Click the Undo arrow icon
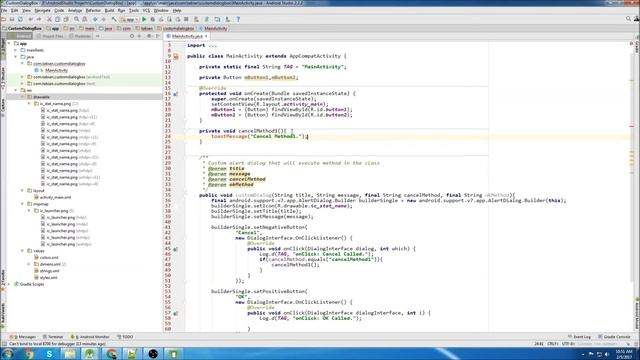The height and width of the screenshot is (360, 640). pyautogui.click(x=31, y=19)
